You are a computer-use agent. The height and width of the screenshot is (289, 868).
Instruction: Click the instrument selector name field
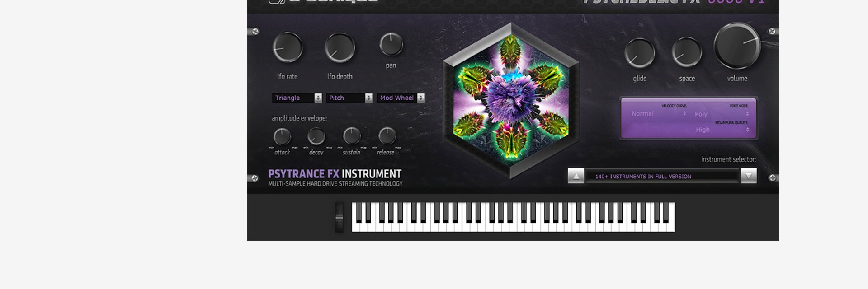click(662, 177)
